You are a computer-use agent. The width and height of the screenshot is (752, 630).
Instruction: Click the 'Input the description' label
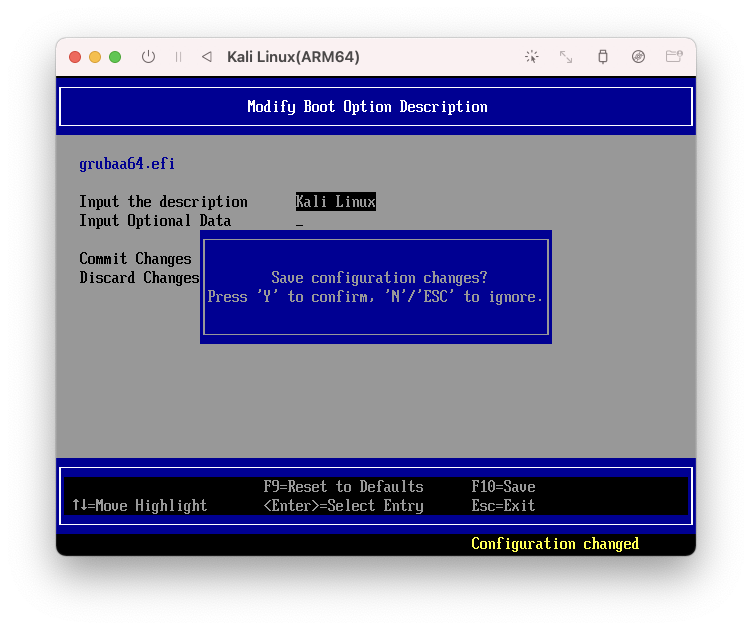[164, 202]
